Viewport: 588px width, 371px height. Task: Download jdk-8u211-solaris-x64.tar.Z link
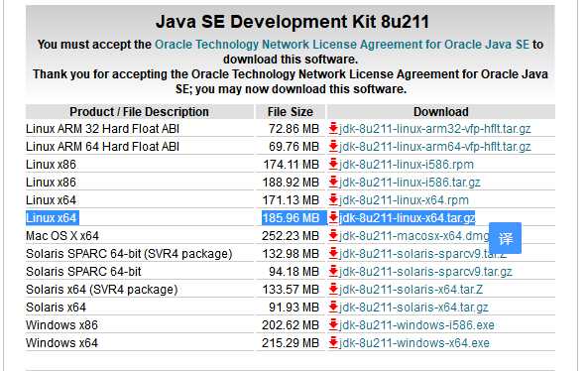[x=411, y=290]
